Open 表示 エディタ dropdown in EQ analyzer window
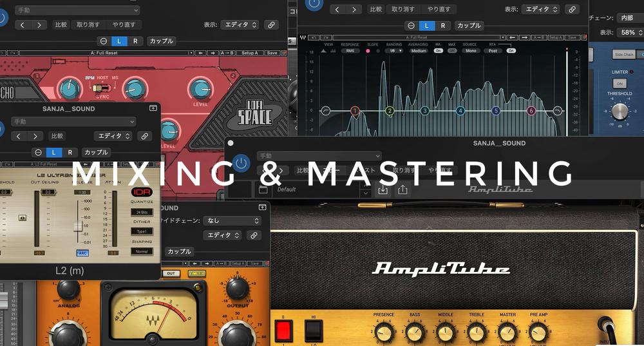Viewport: 644px width, 346px height. [540, 9]
